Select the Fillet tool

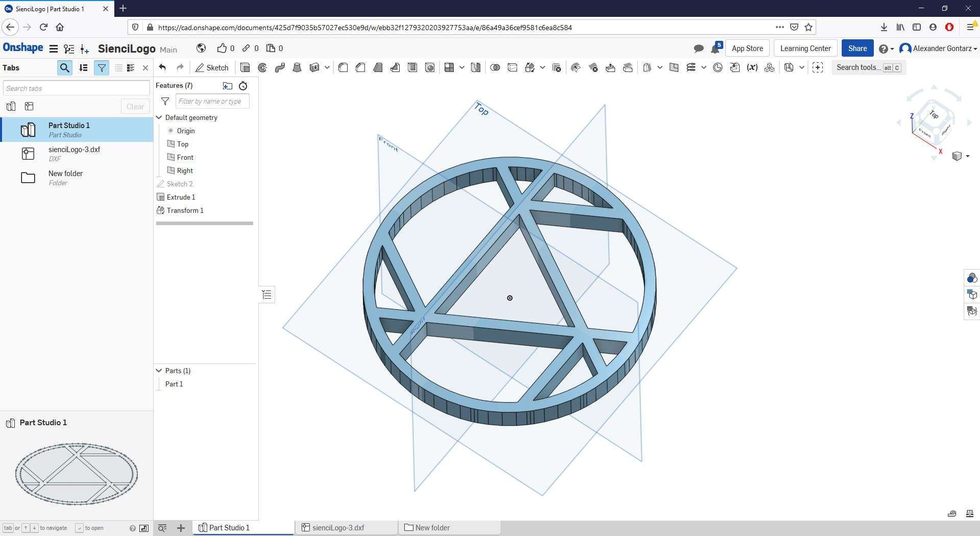[343, 67]
